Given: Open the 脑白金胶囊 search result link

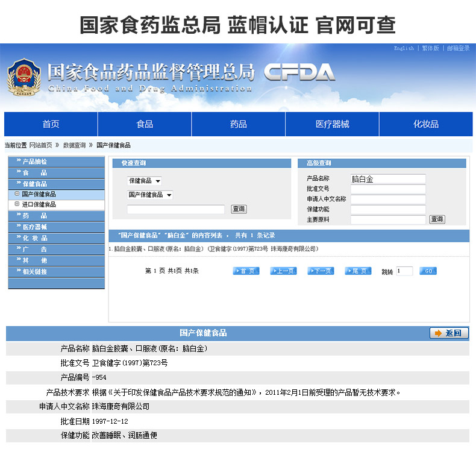Looking at the screenshot, I should [x=213, y=249].
